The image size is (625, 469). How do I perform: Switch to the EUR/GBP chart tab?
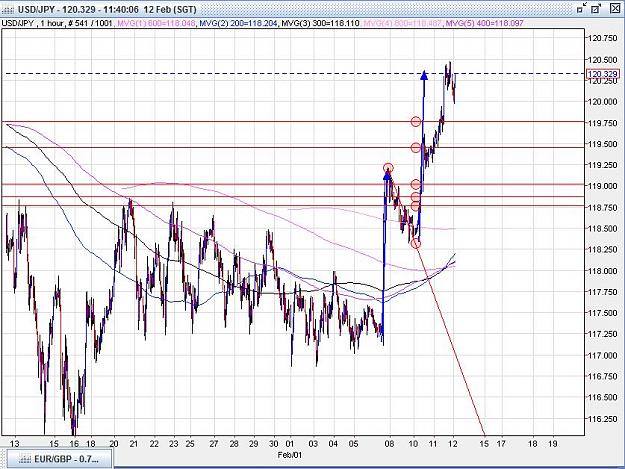[58, 459]
